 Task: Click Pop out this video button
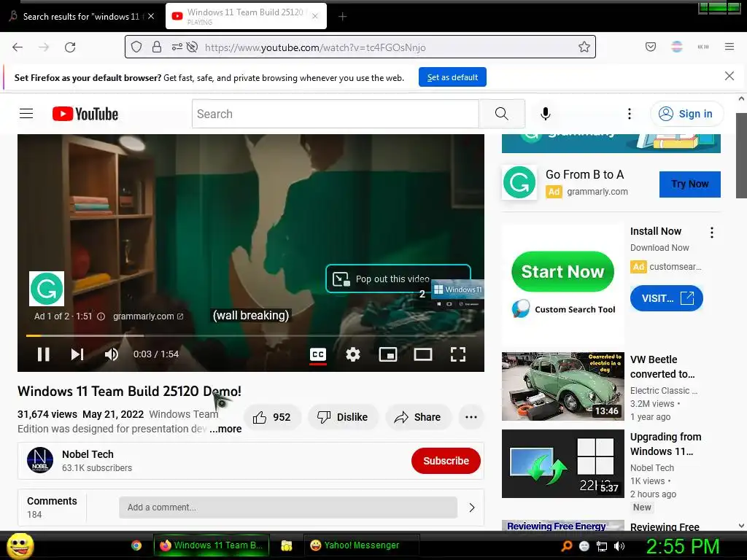398,279
